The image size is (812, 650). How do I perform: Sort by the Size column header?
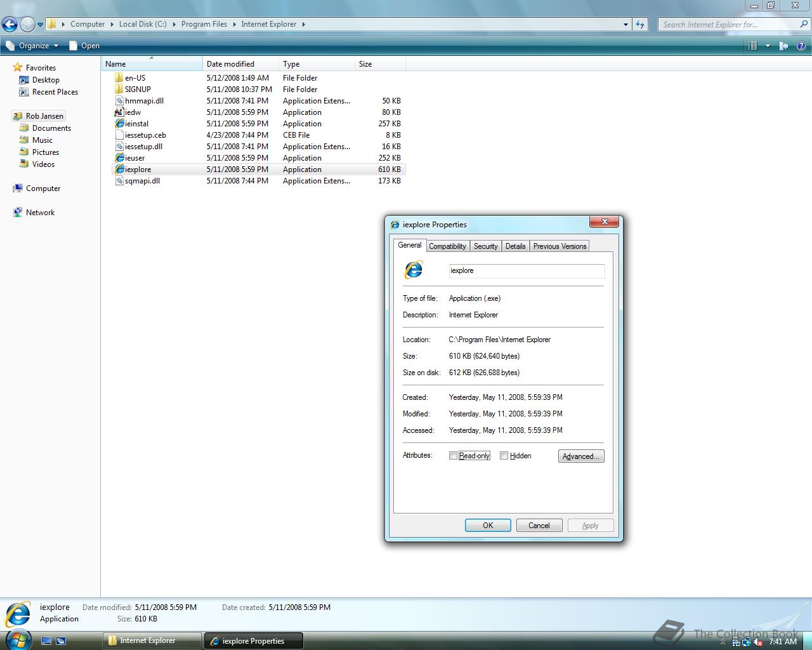[x=380, y=64]
